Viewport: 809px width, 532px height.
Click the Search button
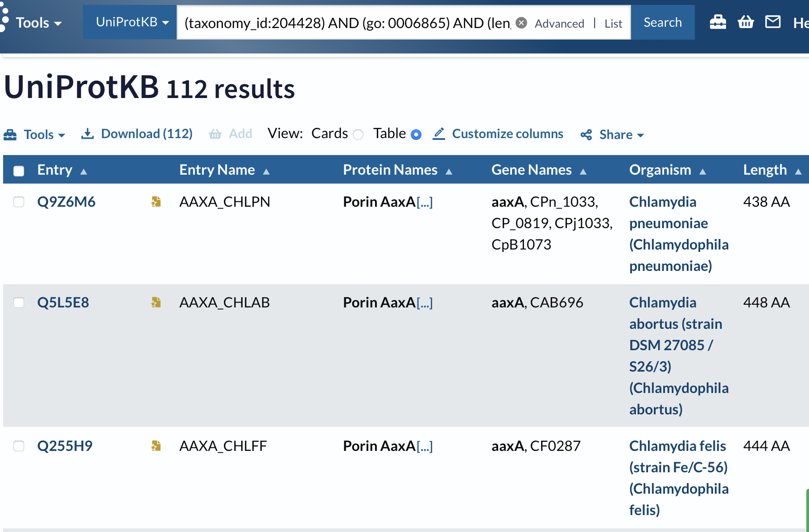pos(663,22)
